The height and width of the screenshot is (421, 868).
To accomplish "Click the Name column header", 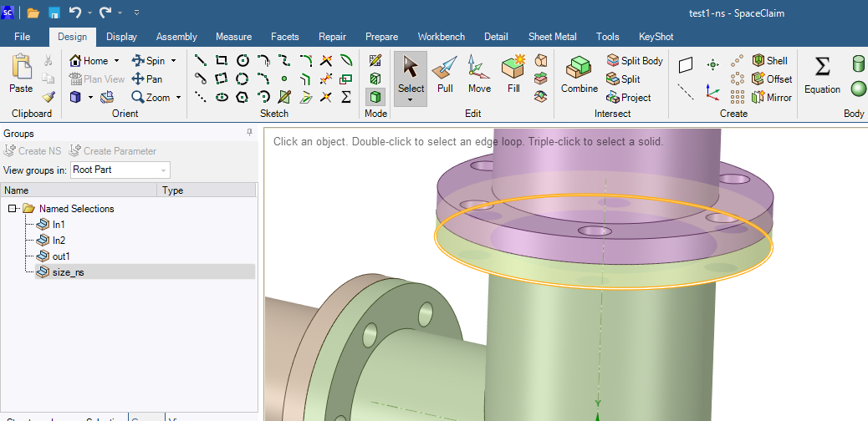I will click(79, 190).
